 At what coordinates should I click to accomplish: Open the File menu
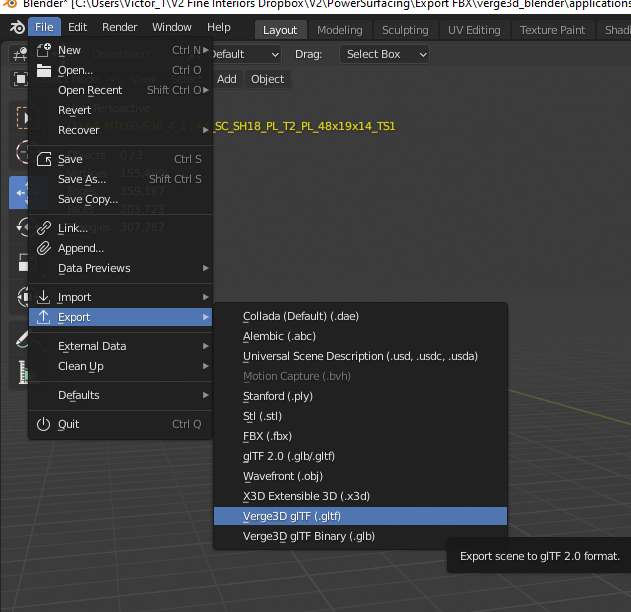(x=44, y=27)
